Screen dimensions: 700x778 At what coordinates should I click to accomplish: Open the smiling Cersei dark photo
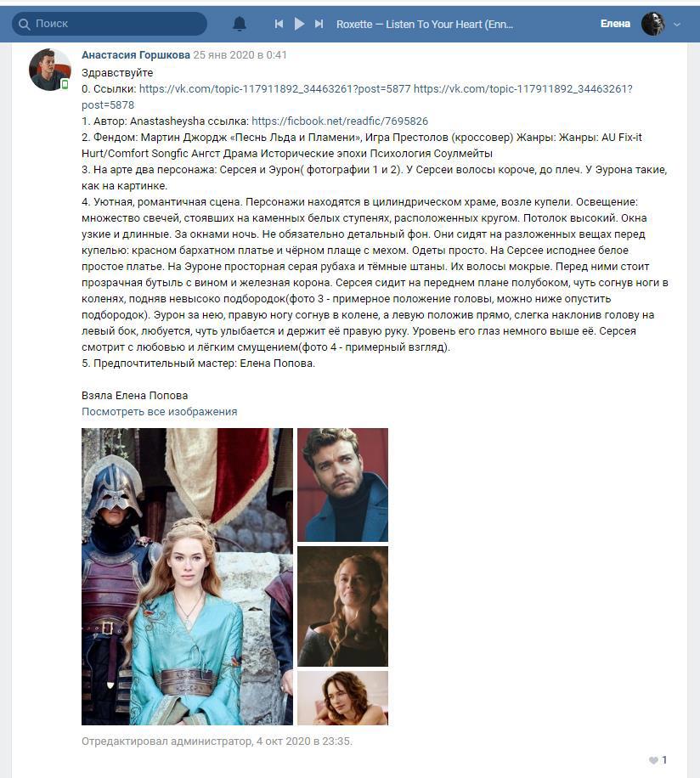[343, 606]
